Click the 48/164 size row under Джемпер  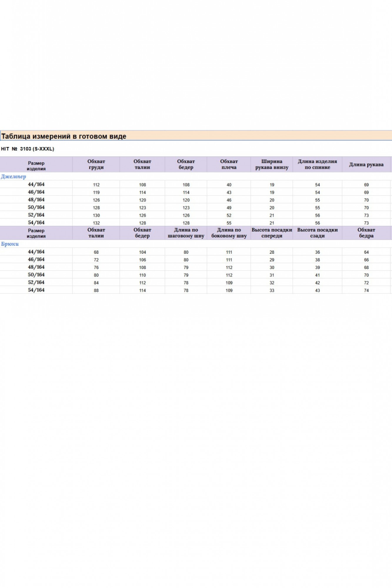36,200
